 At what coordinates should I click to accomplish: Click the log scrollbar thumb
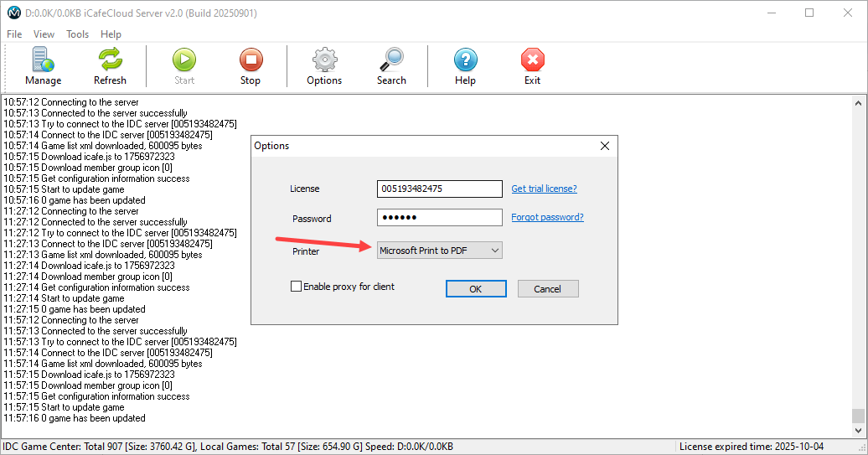858,415
